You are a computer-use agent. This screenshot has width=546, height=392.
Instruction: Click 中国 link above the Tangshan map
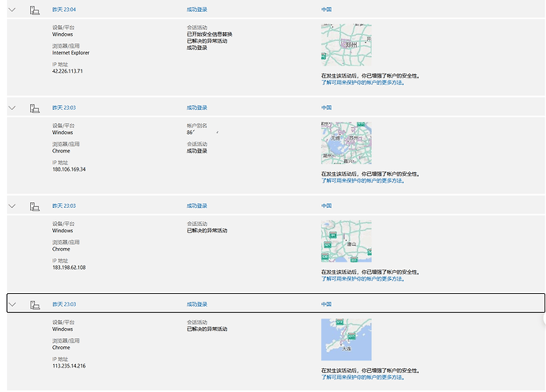coord(326,206)
